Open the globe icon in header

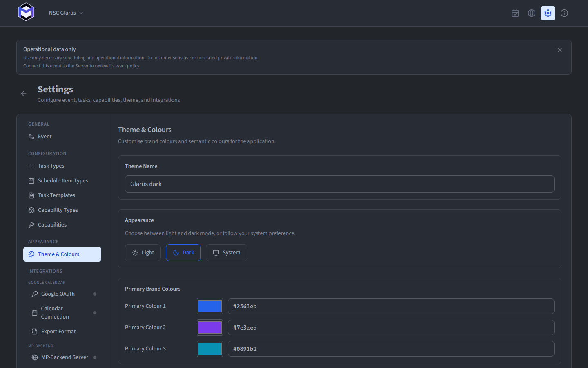click(532, 13)
